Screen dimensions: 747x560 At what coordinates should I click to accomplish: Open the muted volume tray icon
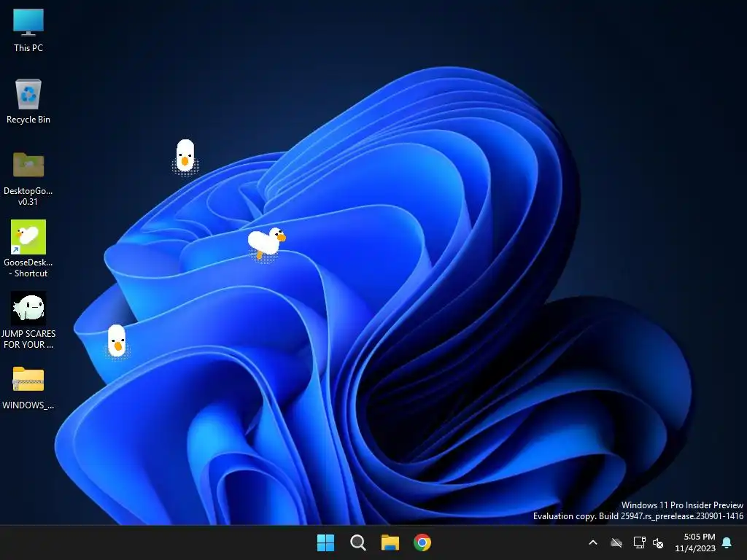coord(658,542)
